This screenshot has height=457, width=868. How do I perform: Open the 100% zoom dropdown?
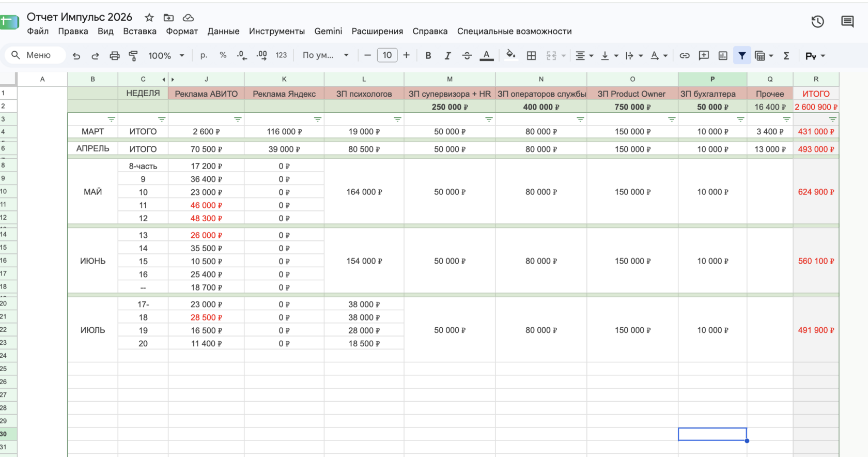coord(166,56)
